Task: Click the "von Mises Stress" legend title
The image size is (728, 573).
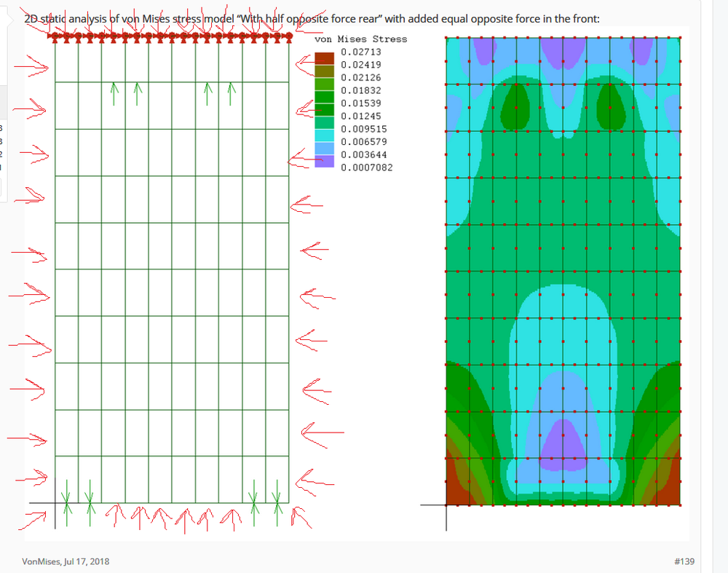Action: tap(360, 39)
